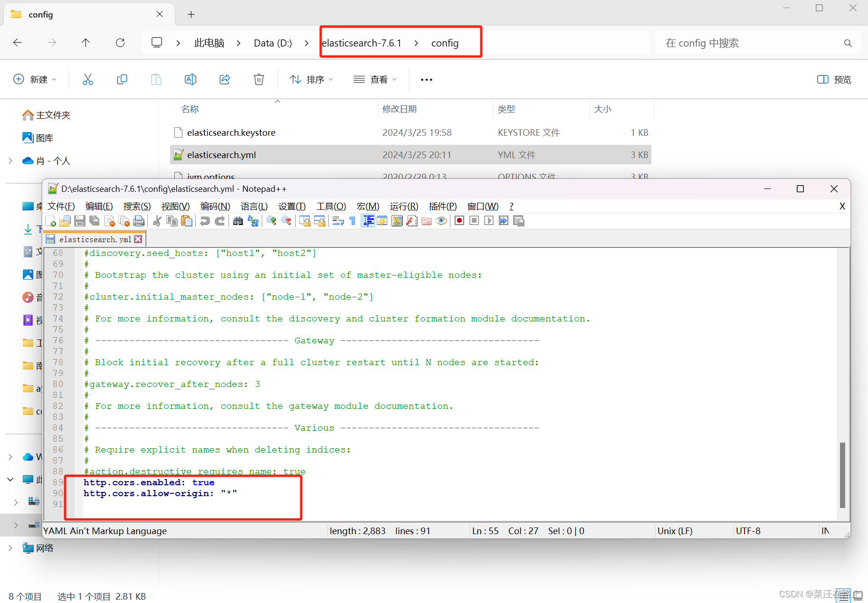Click Stop recording macro icon
The image size is (868, 603).
474,221
